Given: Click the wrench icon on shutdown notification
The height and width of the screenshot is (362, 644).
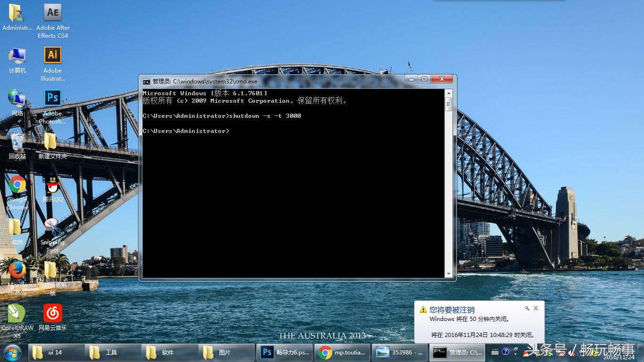Looking at the screenshot, I should 527,308.
